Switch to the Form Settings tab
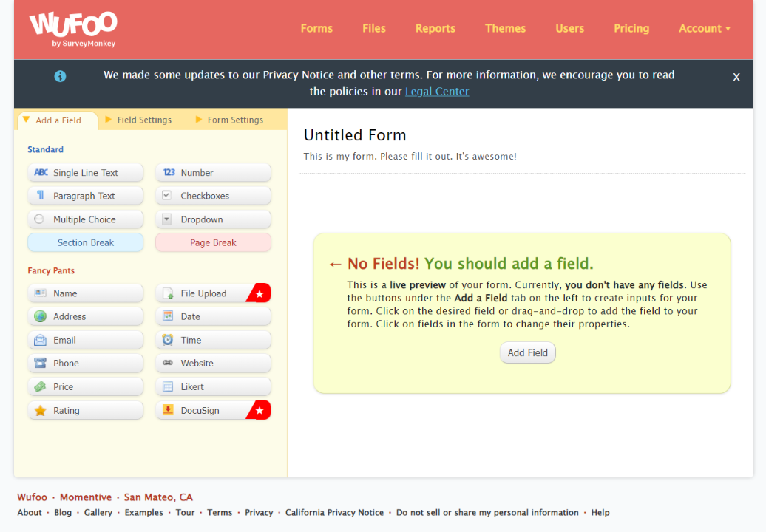The image size is (766, 532). [234, 120]
